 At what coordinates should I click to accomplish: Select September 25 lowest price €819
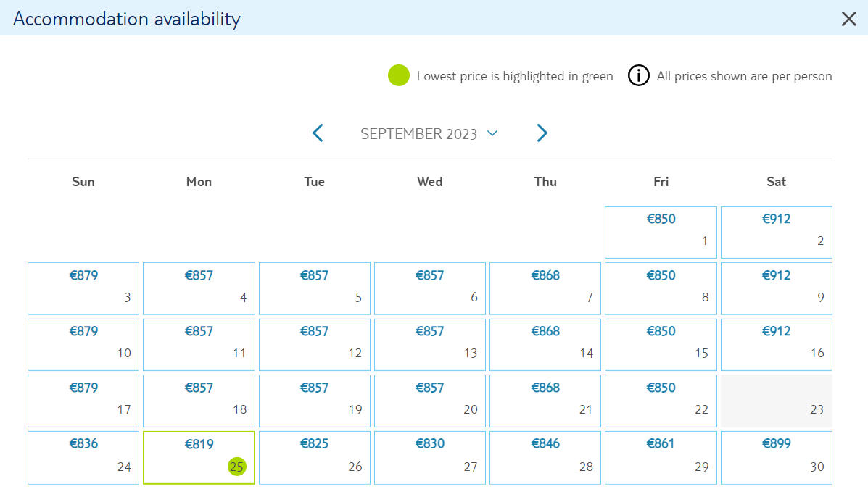pyautogui.click(x=199, y=458)
